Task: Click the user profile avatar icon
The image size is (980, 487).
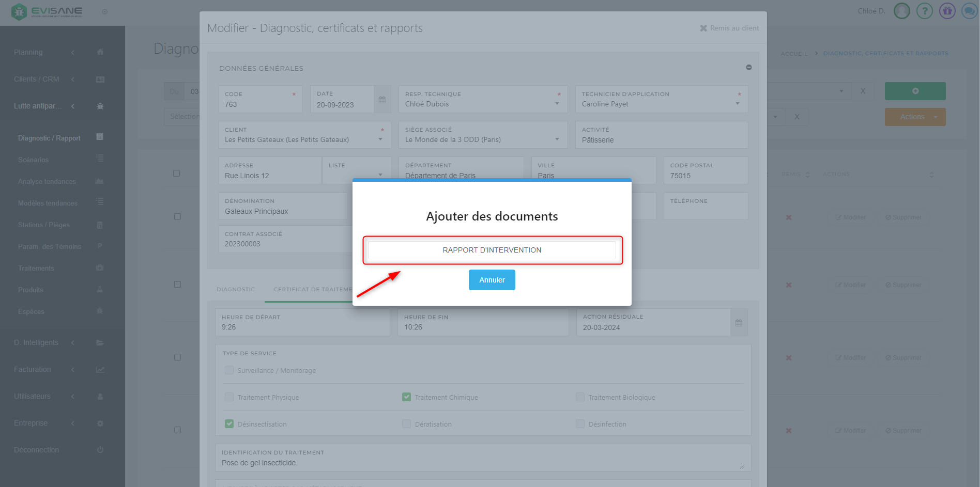Action: click(901, 11)
